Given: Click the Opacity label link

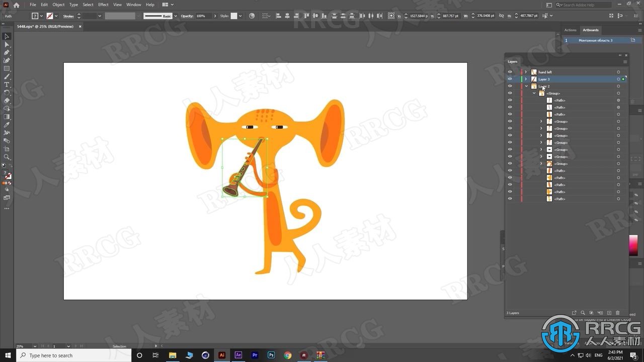Looking at the screenshot, I should (x=187, y=16).
